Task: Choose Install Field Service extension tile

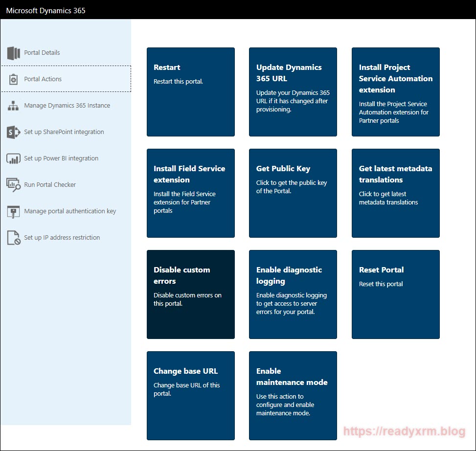Action: (x=190, y=193)
